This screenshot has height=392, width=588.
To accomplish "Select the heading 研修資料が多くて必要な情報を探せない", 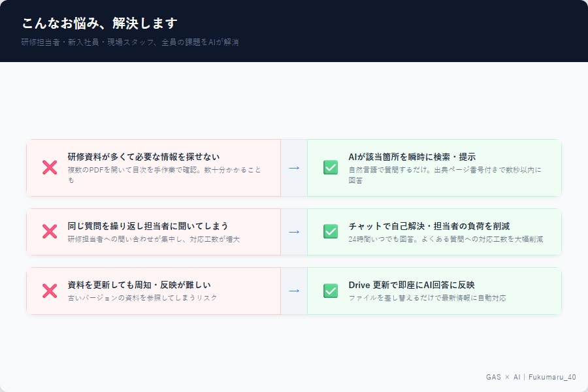I will point(144,157).
